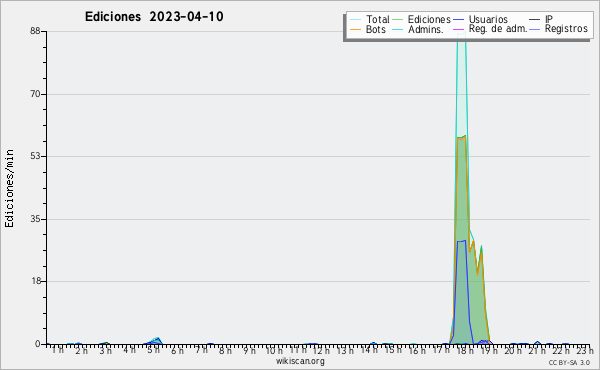Click the y-axis value 53

pyautogui.click(x=36, y=156)
